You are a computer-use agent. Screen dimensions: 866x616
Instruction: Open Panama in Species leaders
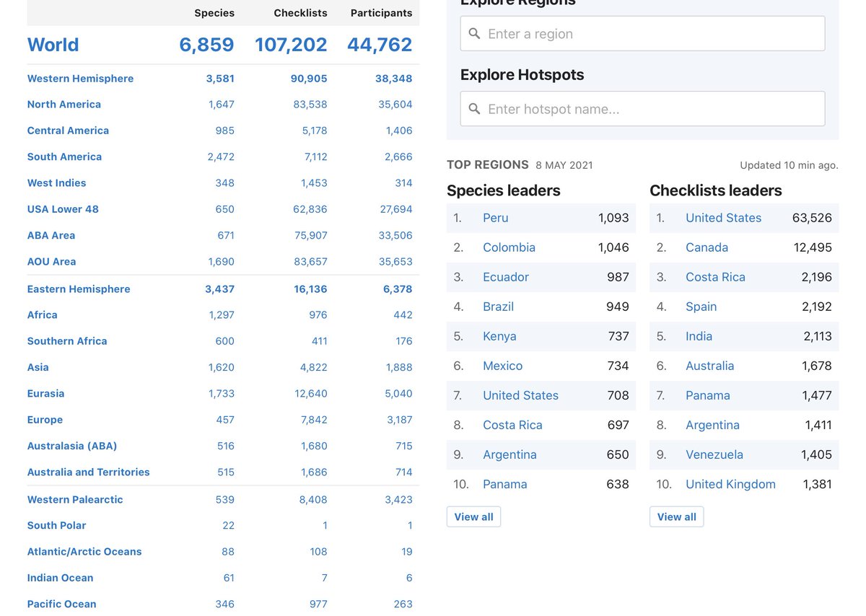coord(504,484)
